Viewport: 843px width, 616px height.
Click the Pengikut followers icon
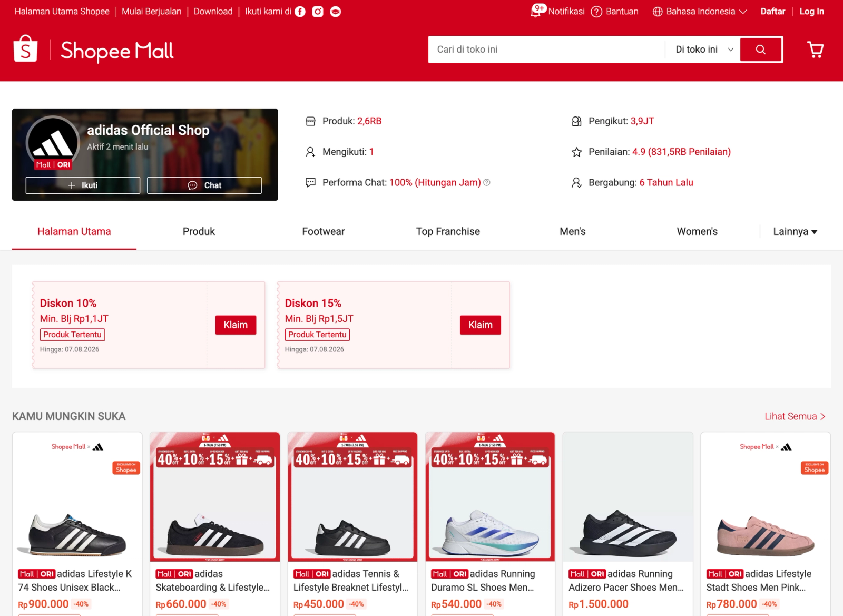pos(576,121)
